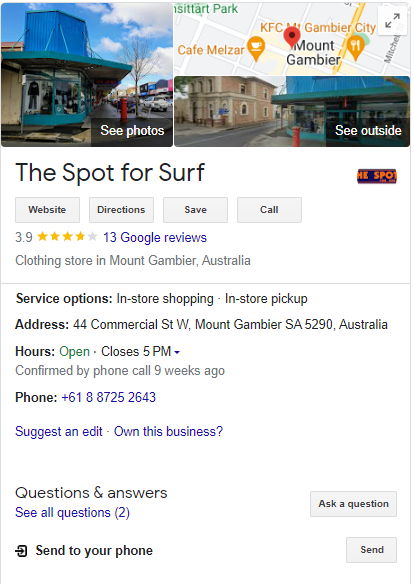Expand the opening hours dropdown arrow
This screenshot has height=584, width=414.
(177, 352)
